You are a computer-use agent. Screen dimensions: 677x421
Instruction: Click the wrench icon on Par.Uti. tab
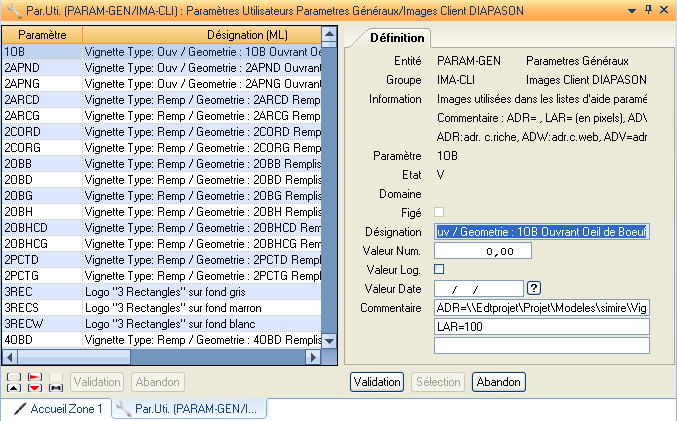(x=123, y=409)
